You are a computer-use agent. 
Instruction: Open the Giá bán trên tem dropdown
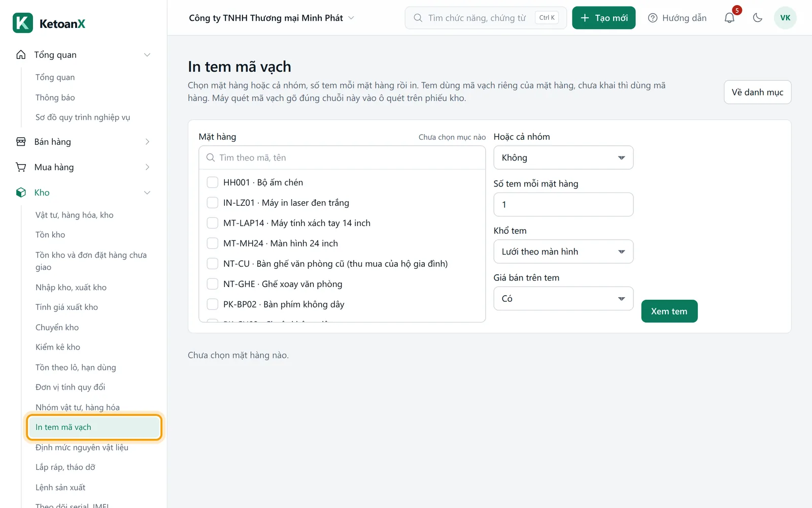pos(563,299)
